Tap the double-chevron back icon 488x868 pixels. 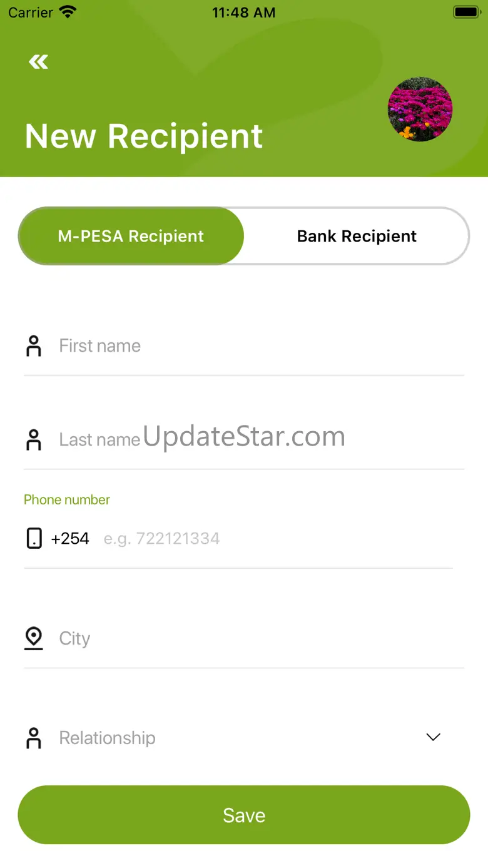pyautogui.click(x=38, y=61)
